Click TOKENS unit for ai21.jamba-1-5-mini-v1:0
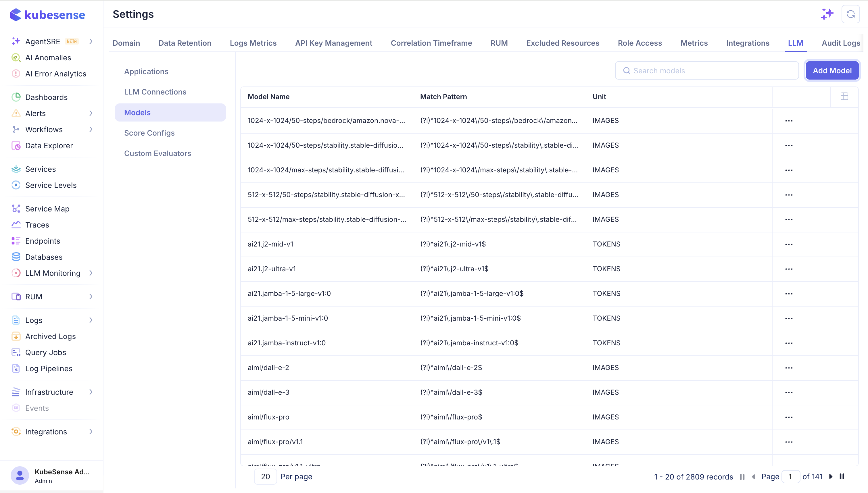Screen dimensions: 868x493 tap(606, 318)
